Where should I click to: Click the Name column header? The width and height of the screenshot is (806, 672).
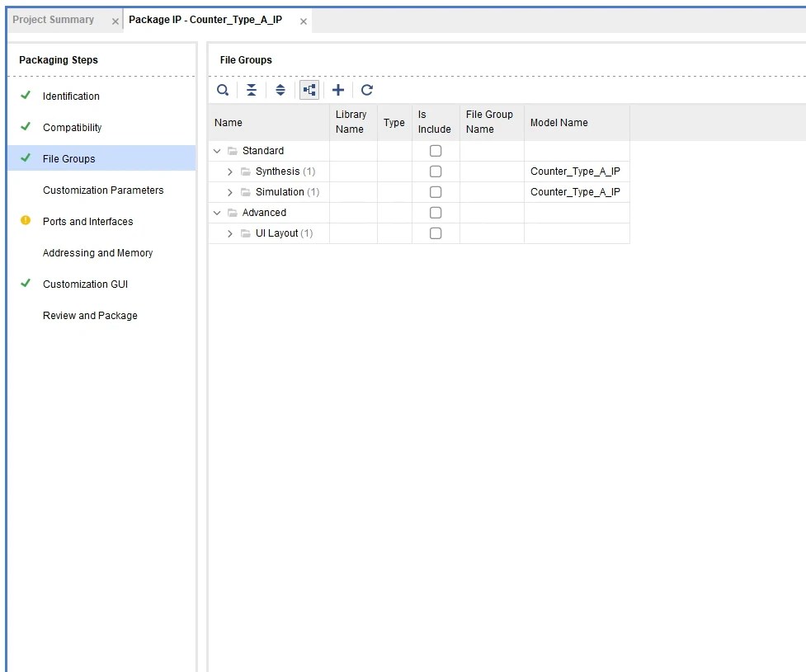(x=269, y=122)
